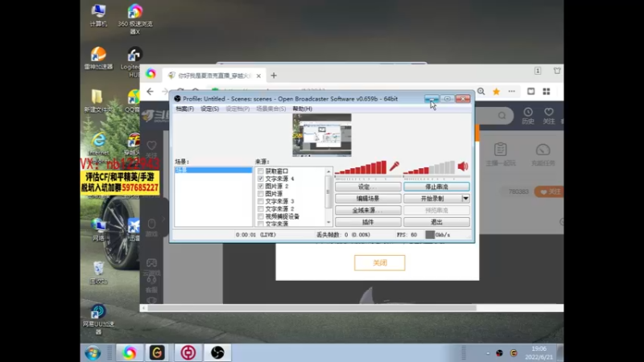Open browser apps grid icon
Screen dimensions: 644x362
(547, 92)
